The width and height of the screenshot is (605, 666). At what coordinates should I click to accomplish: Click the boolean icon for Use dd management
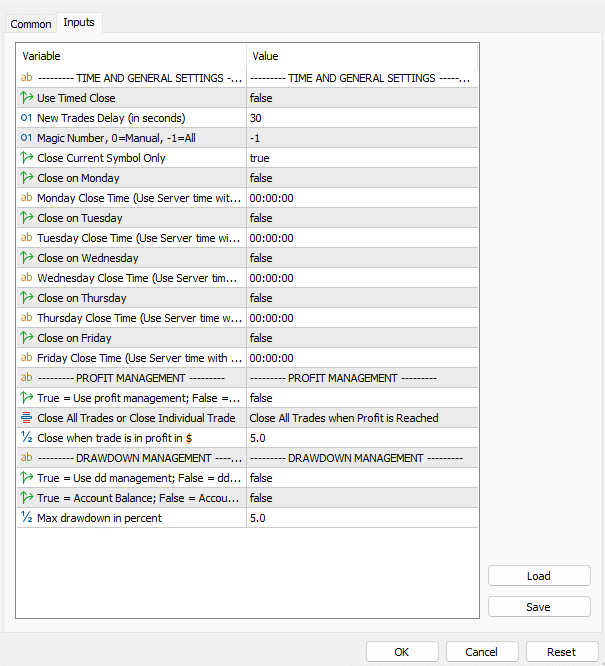(26, 477)
